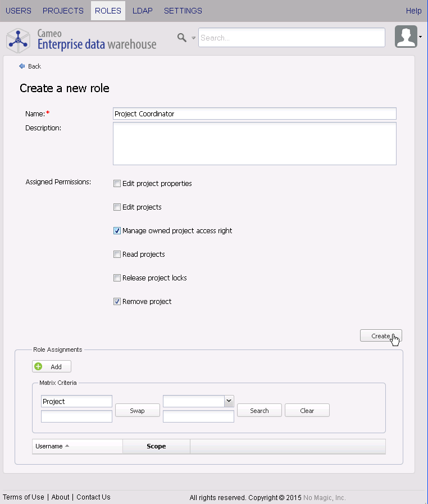Focus the top Search field

292,38
